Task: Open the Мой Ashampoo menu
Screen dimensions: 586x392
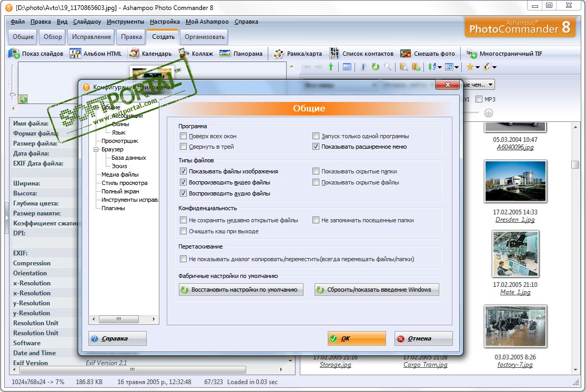Action: pos(207,22)
